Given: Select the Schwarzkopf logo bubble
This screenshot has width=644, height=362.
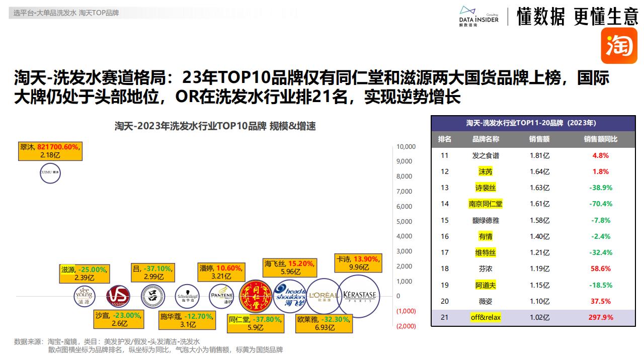Looking at the screenshot, I should (187, 296).
